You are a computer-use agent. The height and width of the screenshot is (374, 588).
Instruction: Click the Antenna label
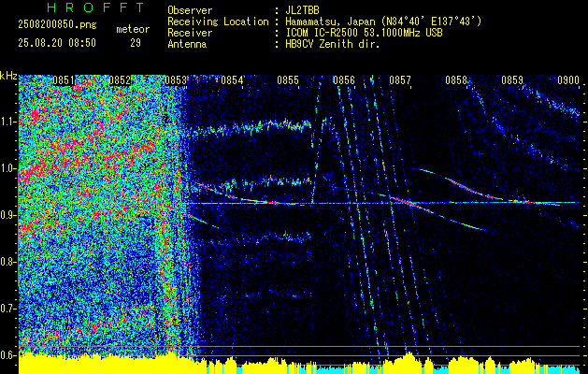pos(187,44)
